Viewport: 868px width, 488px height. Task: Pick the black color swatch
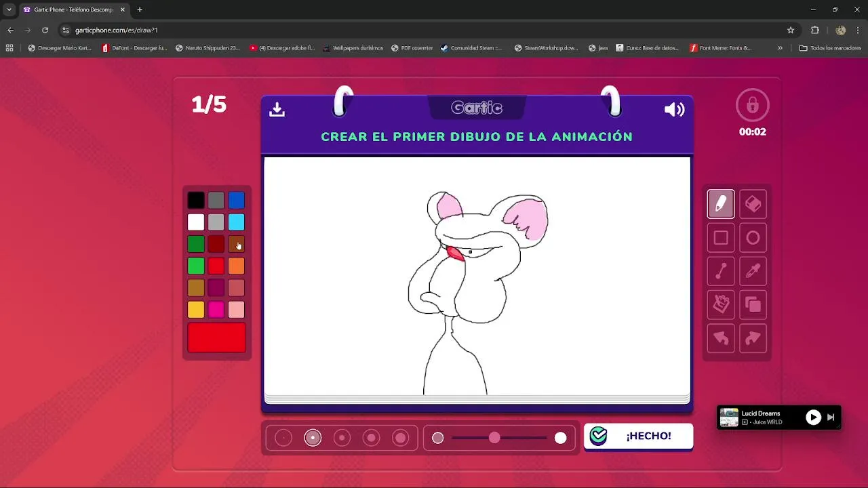tap(196, 200)
